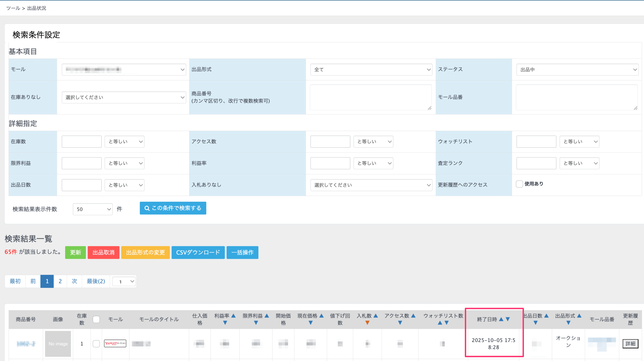Sort 出品日数 descending with down arrow
The image size is (644, 361).
pyautogui.click(x=535, y=323)
